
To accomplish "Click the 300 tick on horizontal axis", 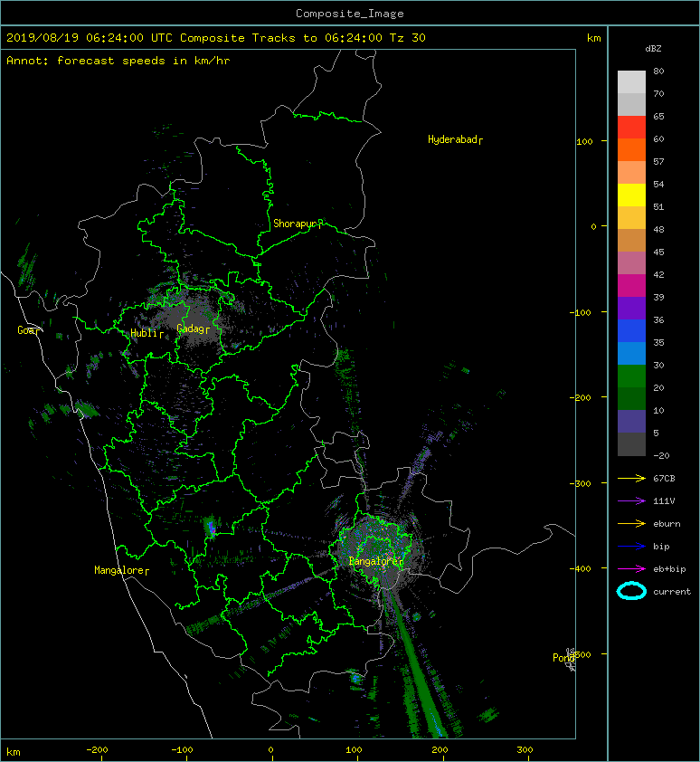I will [x=525, y=750].
